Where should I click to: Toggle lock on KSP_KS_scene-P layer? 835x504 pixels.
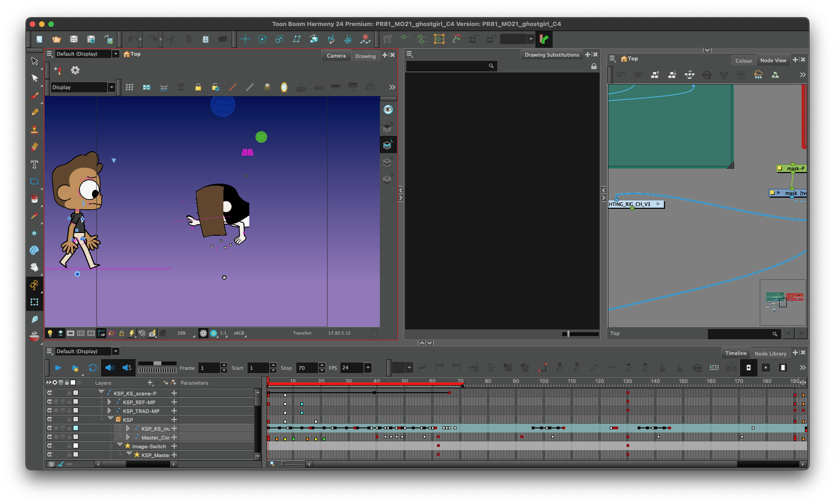(x=69, y=393)
